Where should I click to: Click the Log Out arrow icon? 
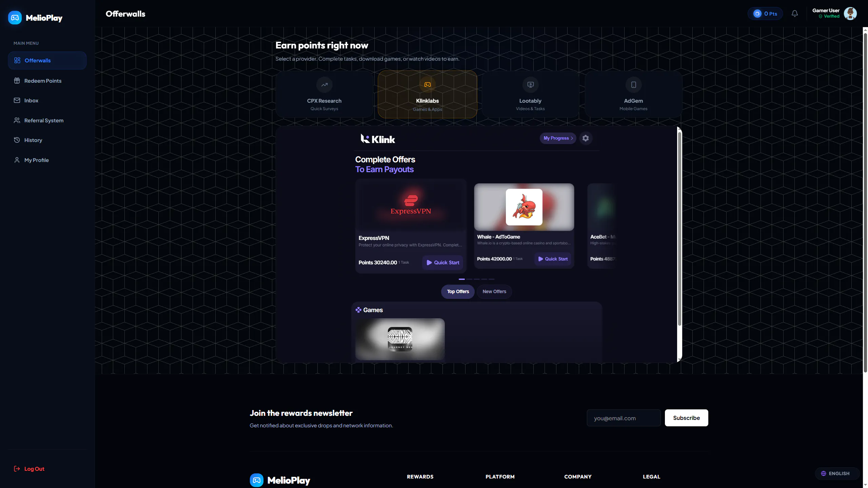coord(17,469)
